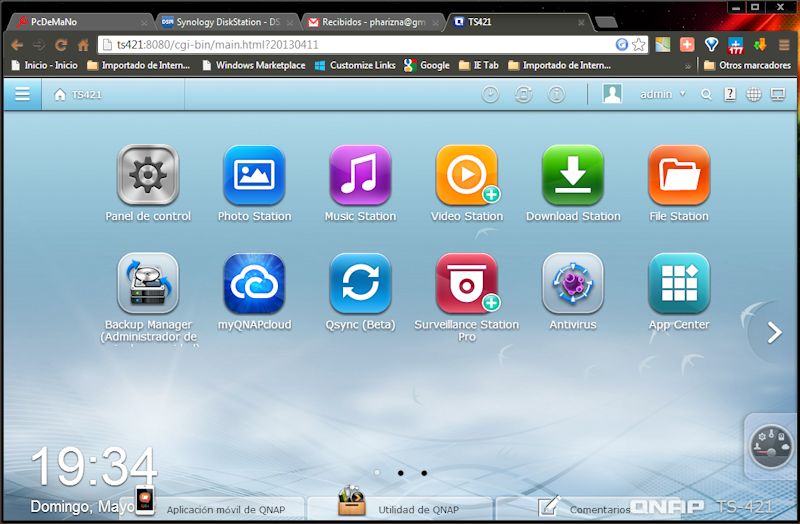This screenshot has height=524, width=800.
Task: Open Music Station app
Action: click(360, 175)
